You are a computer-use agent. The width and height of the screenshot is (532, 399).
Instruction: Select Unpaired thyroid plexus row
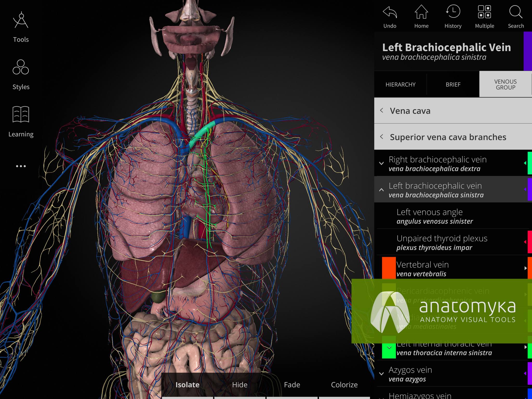[453, 242]
